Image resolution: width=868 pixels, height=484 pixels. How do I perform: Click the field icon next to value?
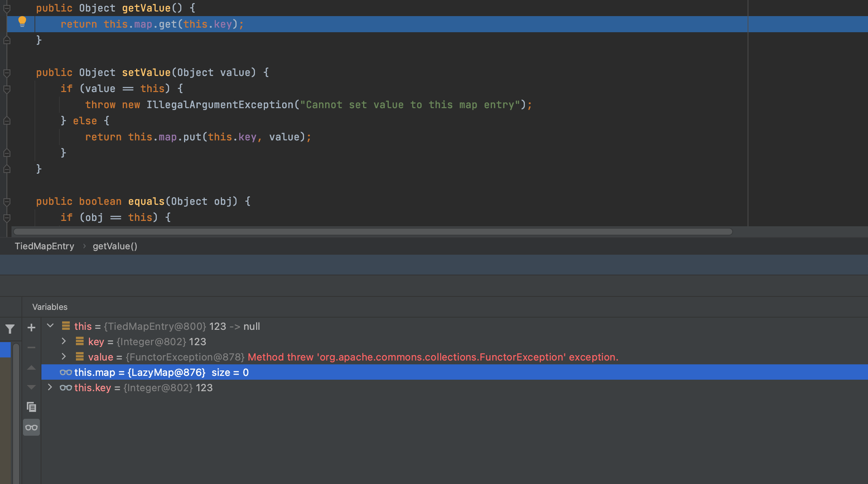pos(80,356)
